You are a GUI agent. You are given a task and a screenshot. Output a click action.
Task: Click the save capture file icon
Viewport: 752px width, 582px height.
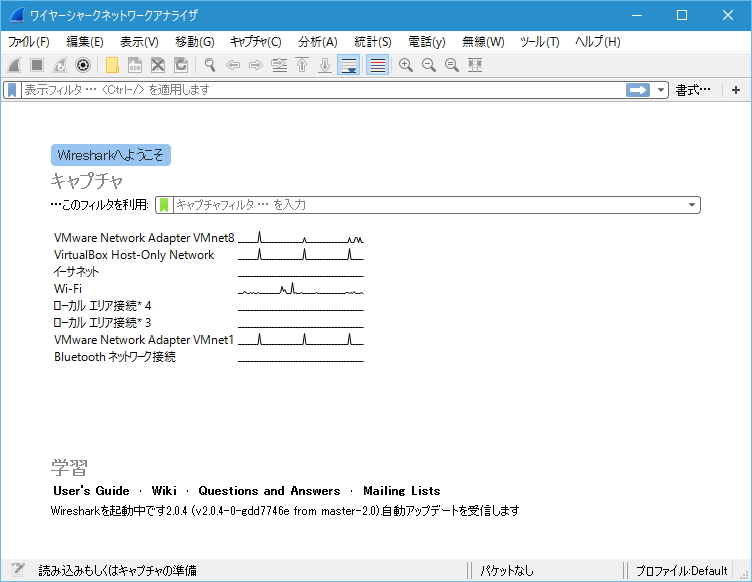click(x=135, y=65)
